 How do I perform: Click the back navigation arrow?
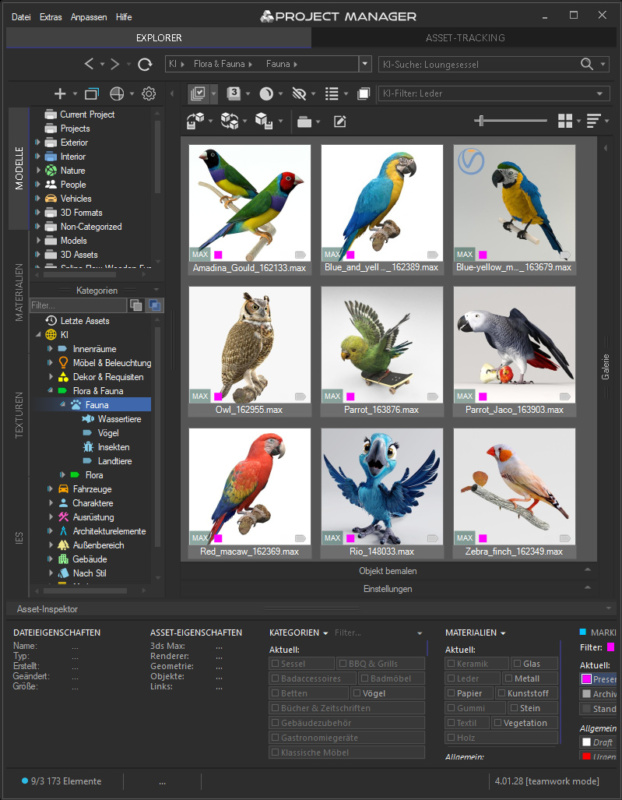point(89,64)
